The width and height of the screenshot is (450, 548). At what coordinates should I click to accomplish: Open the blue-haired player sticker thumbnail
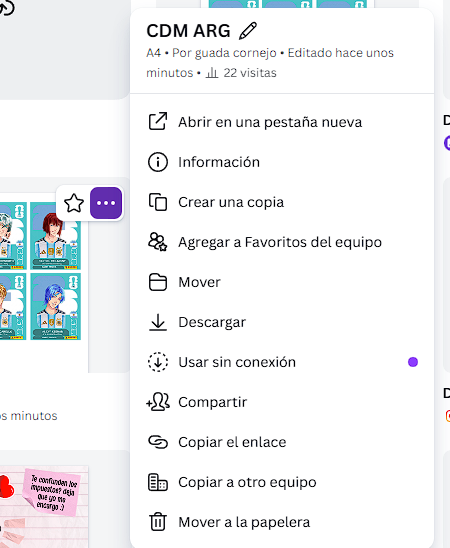click(56, 307)
